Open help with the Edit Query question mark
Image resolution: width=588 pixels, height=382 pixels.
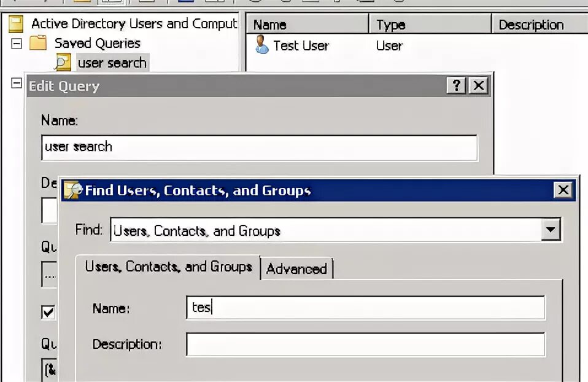(457, 85)
